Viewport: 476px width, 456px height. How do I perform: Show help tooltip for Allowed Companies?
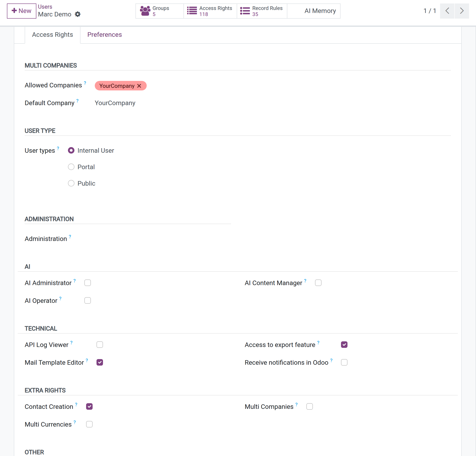pyautogui.click(x=85, y=83)
